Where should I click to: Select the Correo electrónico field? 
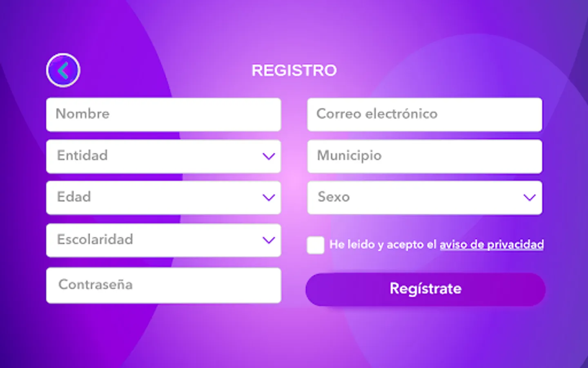pyautogui.click(x=425, y=114)
